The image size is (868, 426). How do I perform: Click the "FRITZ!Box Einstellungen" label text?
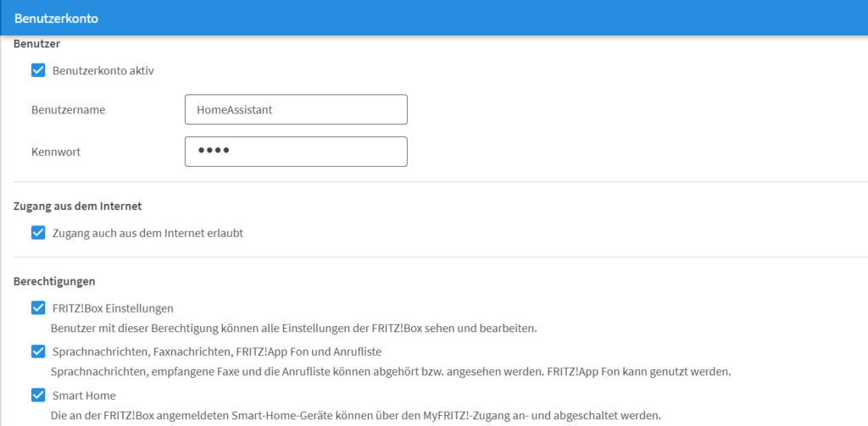tap(113, 308)
